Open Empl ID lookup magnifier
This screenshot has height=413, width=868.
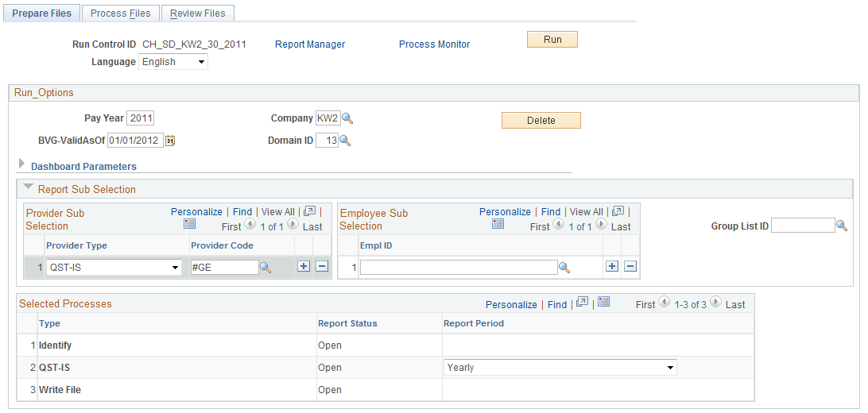coord(564,268)
